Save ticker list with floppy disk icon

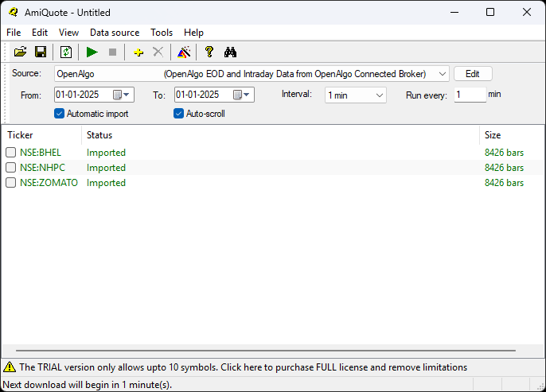coord(41,52)
